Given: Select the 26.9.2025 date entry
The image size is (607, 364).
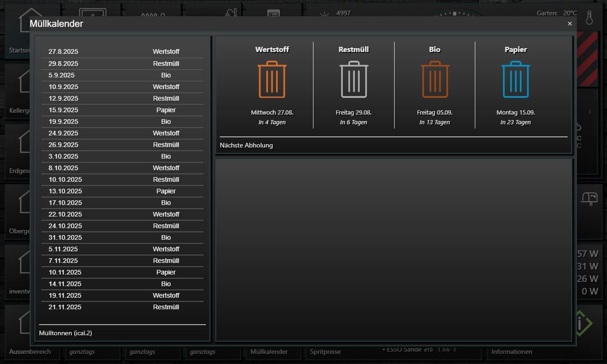Looking at the screenshot, I should point(64,145).
